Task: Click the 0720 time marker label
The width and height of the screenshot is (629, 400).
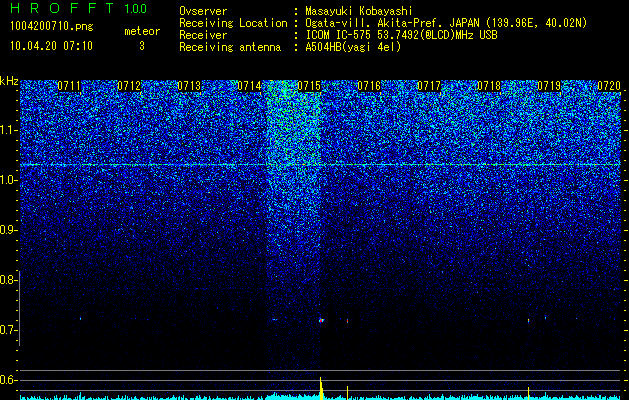Action: [x=609, y=86]
